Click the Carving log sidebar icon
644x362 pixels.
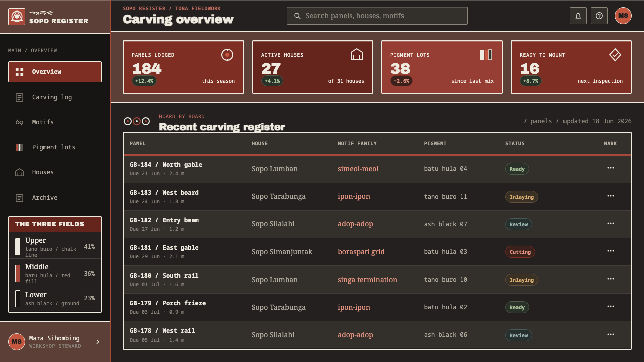point(20,97)
